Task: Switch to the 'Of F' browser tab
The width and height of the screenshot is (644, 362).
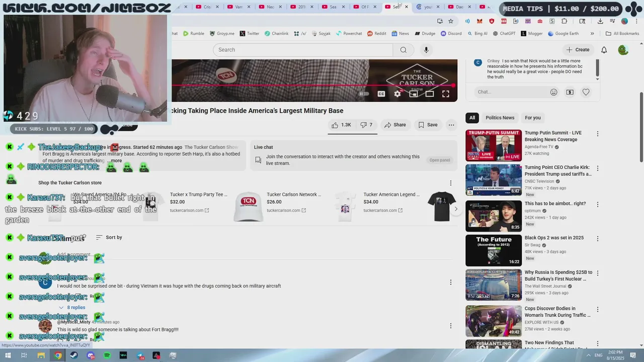Action: click(365, 7)
